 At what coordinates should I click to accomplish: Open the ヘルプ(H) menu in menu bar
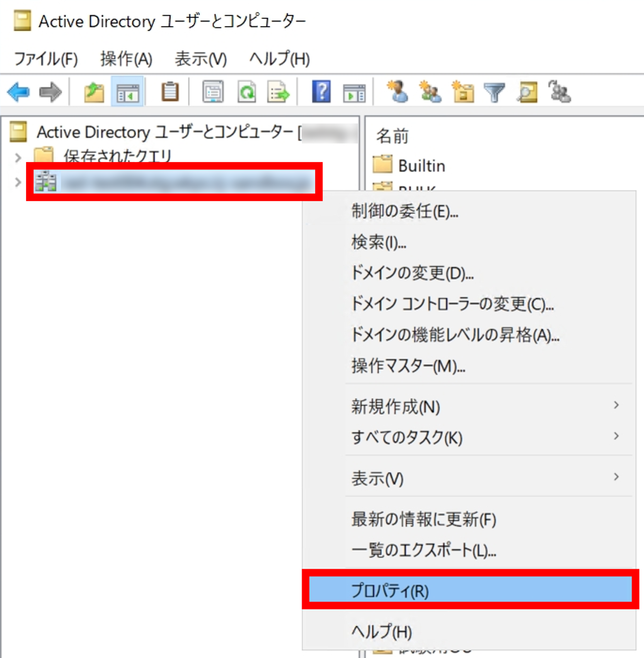[280, 59]
